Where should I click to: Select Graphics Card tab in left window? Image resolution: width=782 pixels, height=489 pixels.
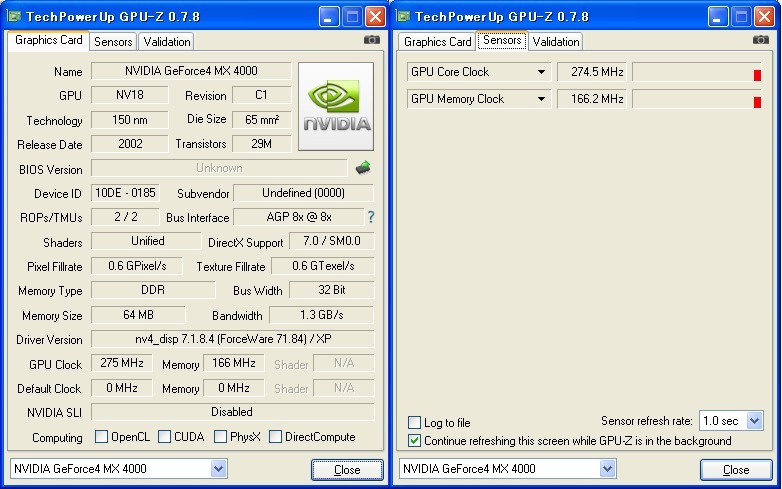(x=48, y=40)
